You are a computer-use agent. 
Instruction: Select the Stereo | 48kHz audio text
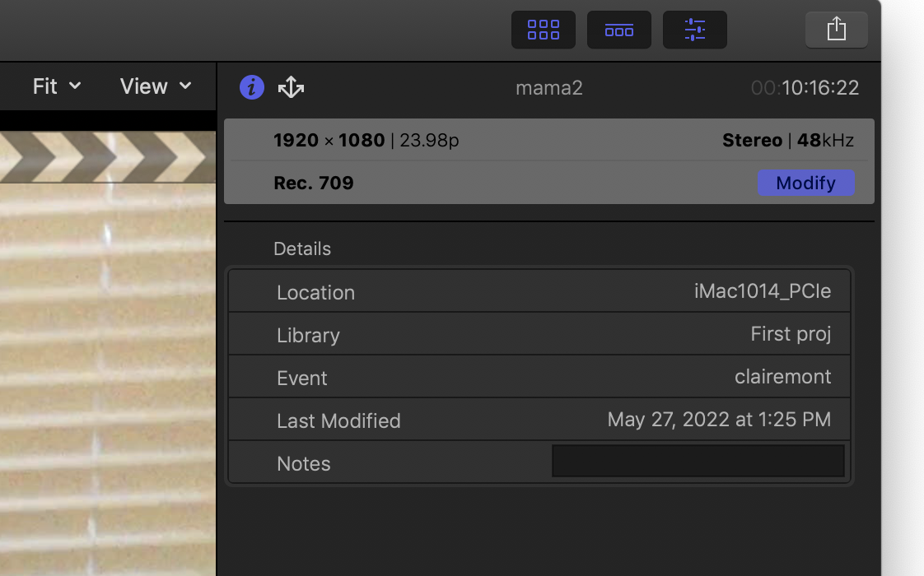(788, 140)
